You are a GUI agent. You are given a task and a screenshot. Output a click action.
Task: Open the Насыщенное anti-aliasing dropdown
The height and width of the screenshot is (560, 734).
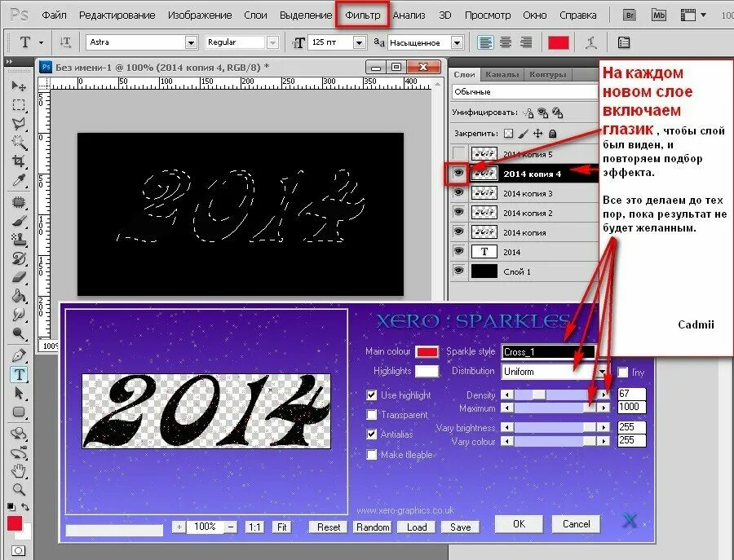pyautogui.click(x=457, y=42)
